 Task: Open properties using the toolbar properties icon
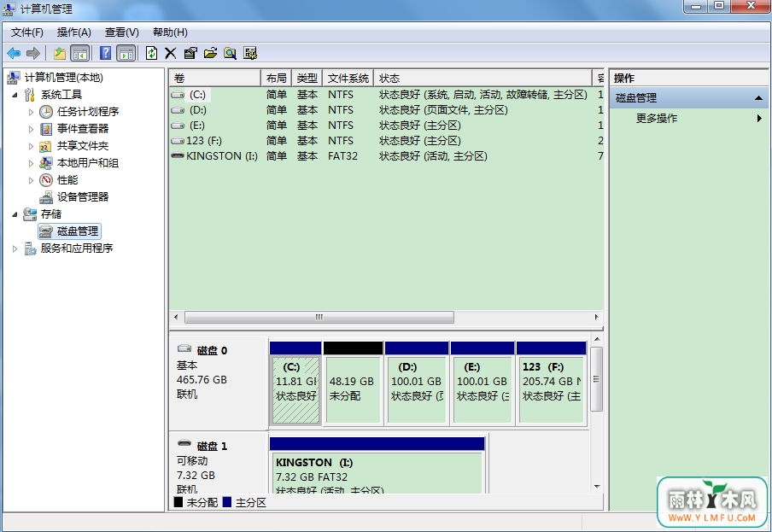point(190,53)
